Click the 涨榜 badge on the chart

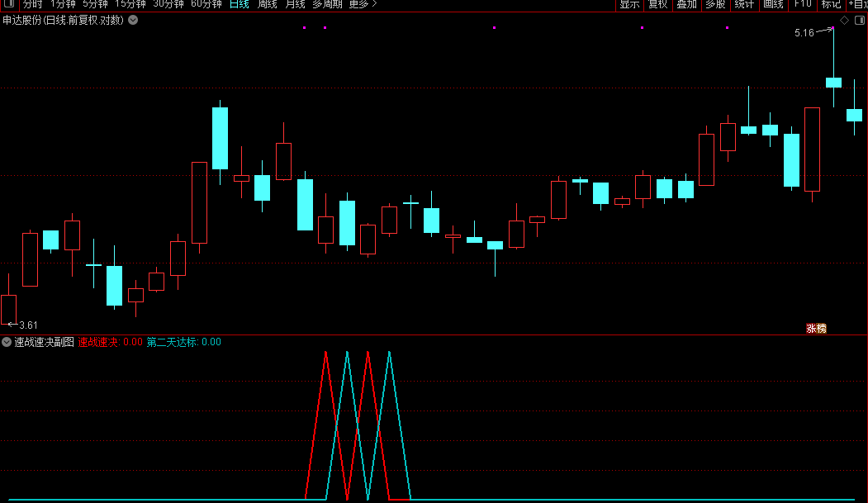816,329
